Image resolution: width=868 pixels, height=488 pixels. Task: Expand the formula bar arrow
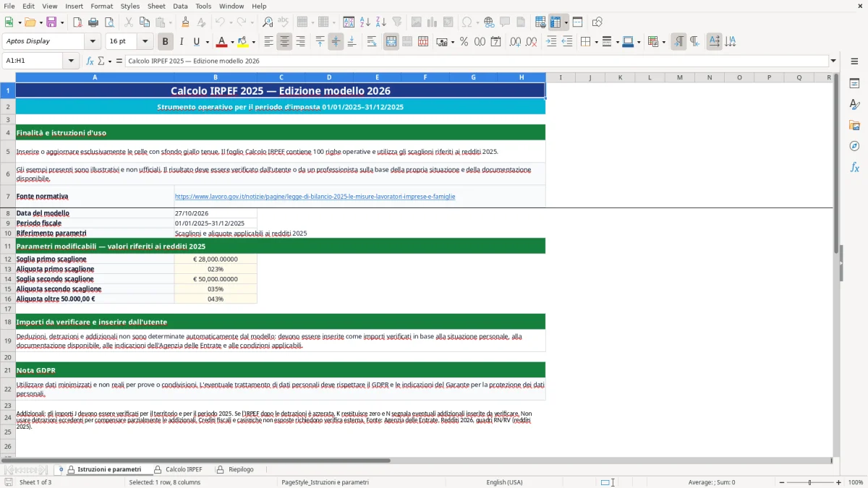833,61
